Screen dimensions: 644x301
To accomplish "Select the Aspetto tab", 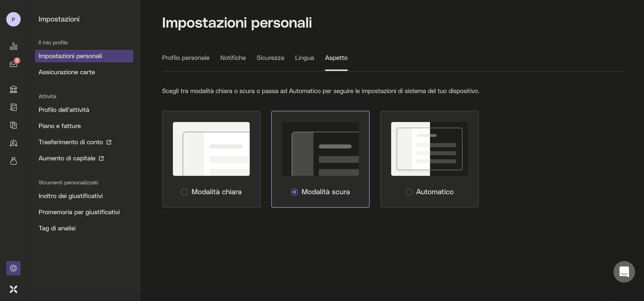I will point(336,58).
